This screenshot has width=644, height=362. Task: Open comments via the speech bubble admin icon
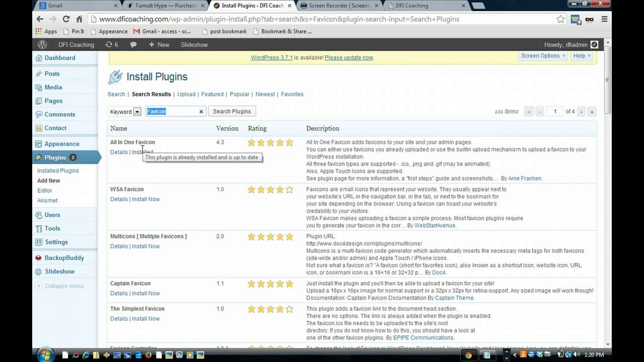pyautogui.click(x=132, y=45)
